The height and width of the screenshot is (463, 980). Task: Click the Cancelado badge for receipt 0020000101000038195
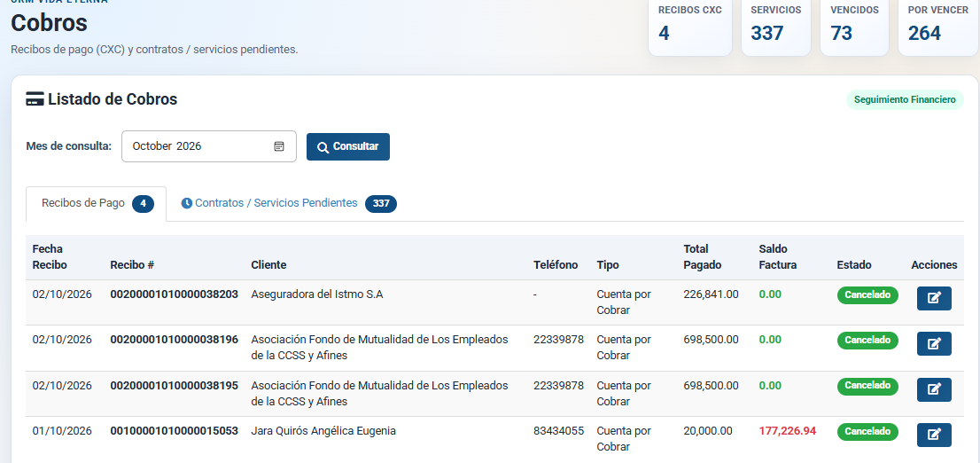click(x=867, y=386)
